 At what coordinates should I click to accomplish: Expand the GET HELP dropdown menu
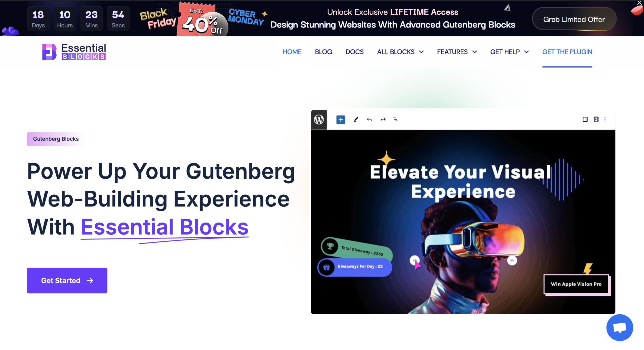pos(509,52)
